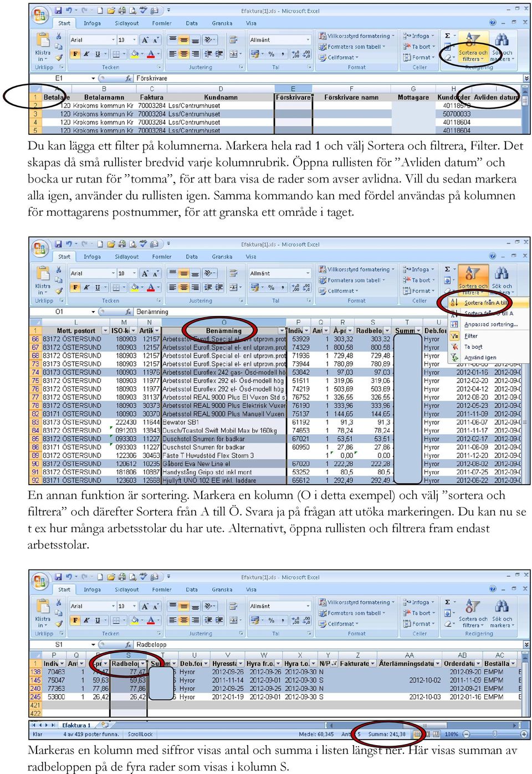Select Format Painter brush in the O1 window
Viewport: 532px width, 774px height.
coord(58,291)
